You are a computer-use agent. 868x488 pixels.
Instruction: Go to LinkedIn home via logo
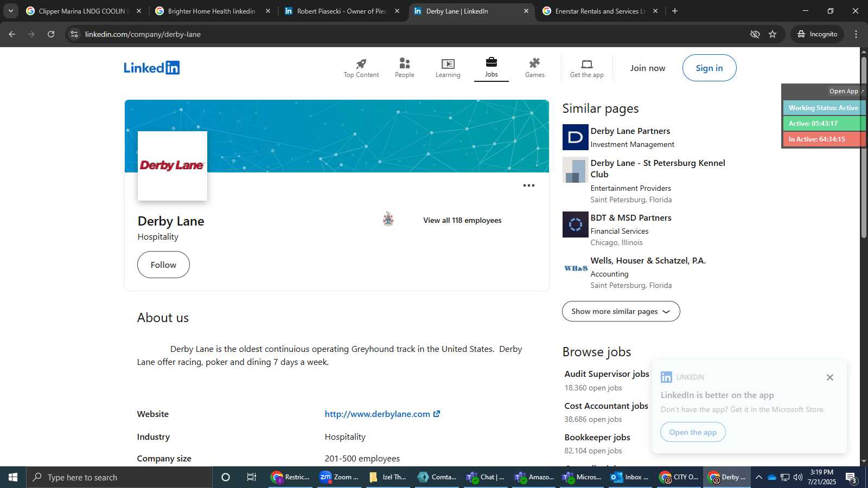pos(151,68)
